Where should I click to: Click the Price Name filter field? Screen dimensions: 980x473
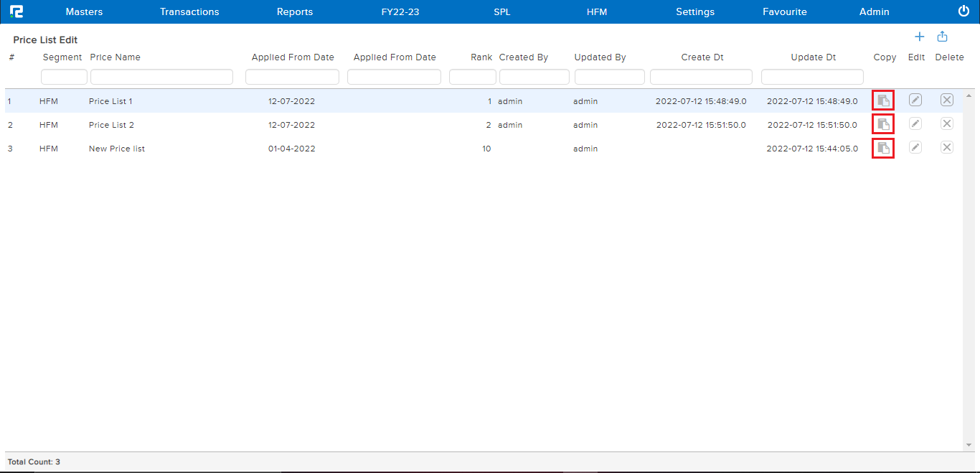click(x=161, y=77)
